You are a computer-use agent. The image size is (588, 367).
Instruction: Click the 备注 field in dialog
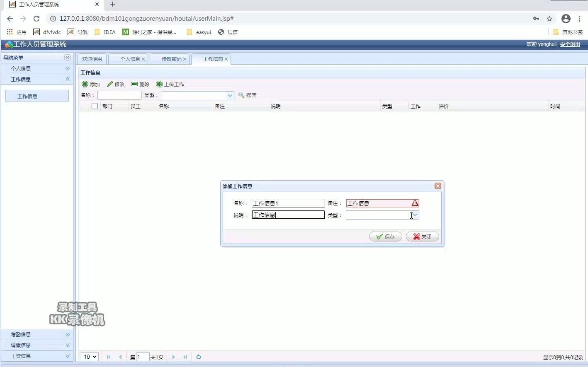[x=382, y=203]
